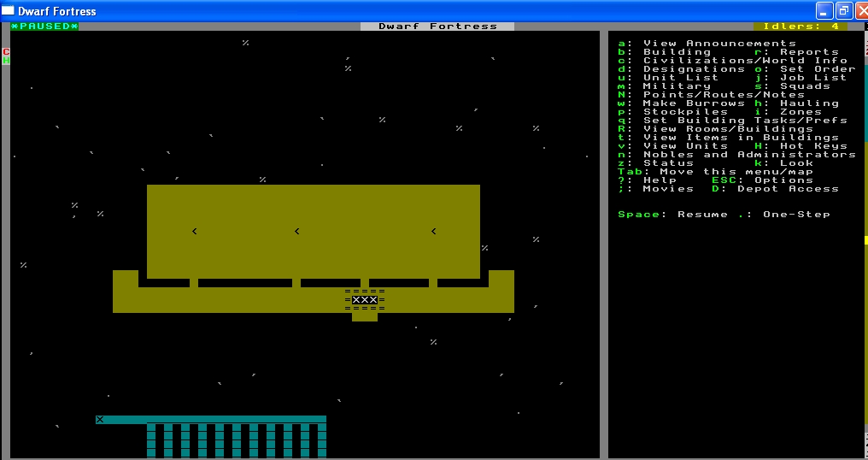Click the left up-stairway '<' symbol
The height and width of the screenshot is (460, 868).
[194, 231]
